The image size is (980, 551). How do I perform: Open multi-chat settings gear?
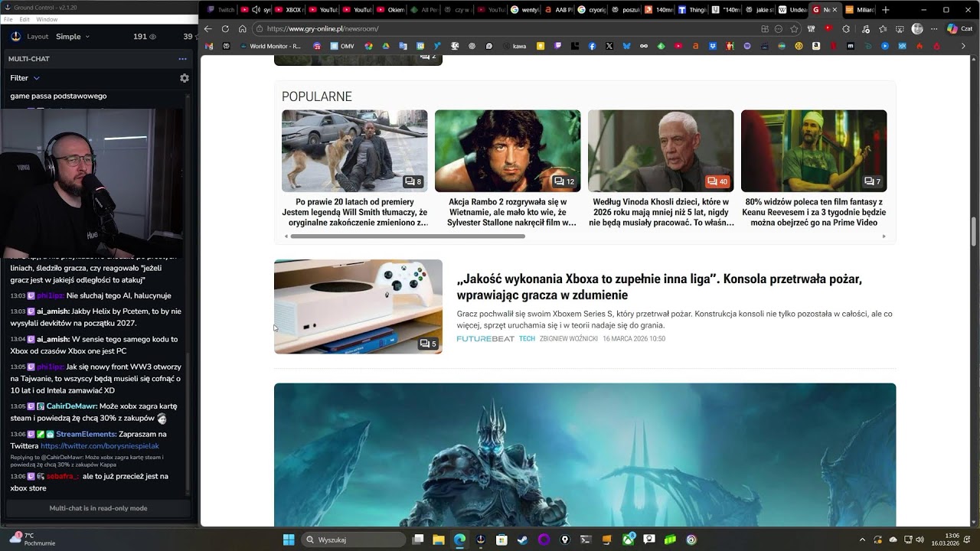point(184,78)
